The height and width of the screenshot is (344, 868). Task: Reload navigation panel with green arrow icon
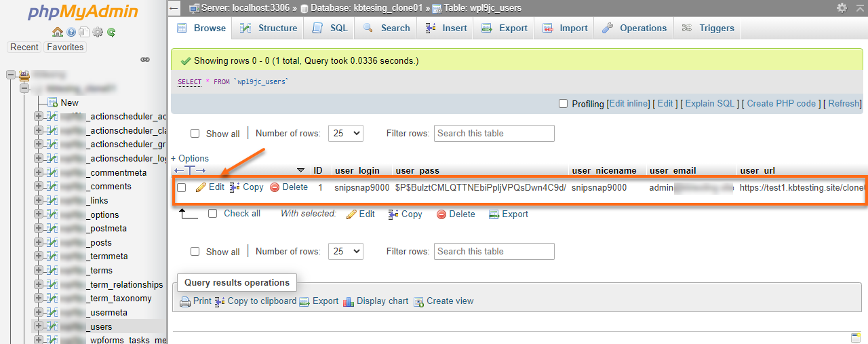tap(111, 32)
